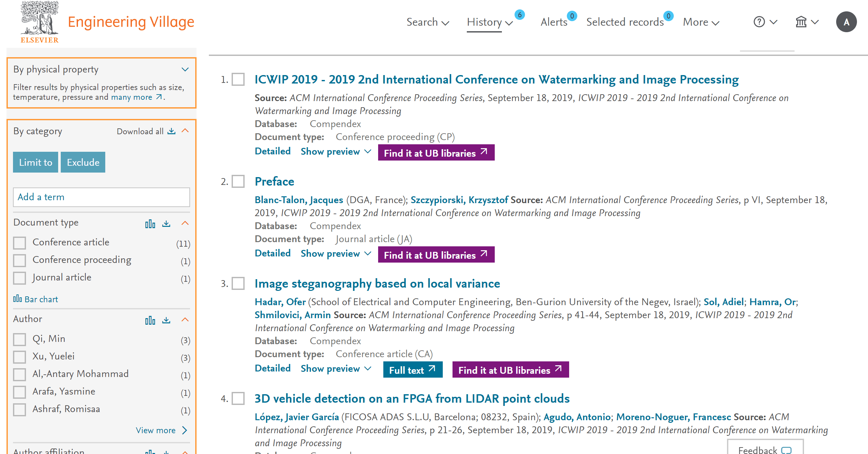The image size is (868, 454).
Task: Collapse the By category panel
Action: click(185, 131)
